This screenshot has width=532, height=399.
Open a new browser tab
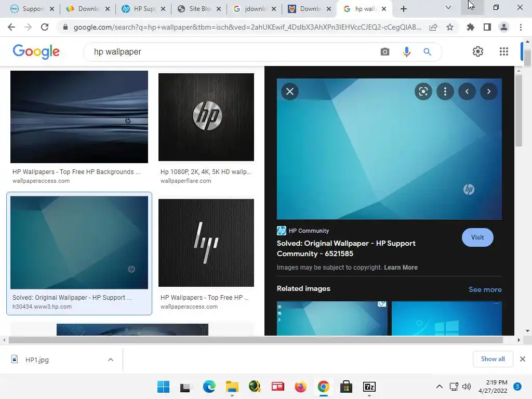403,9
